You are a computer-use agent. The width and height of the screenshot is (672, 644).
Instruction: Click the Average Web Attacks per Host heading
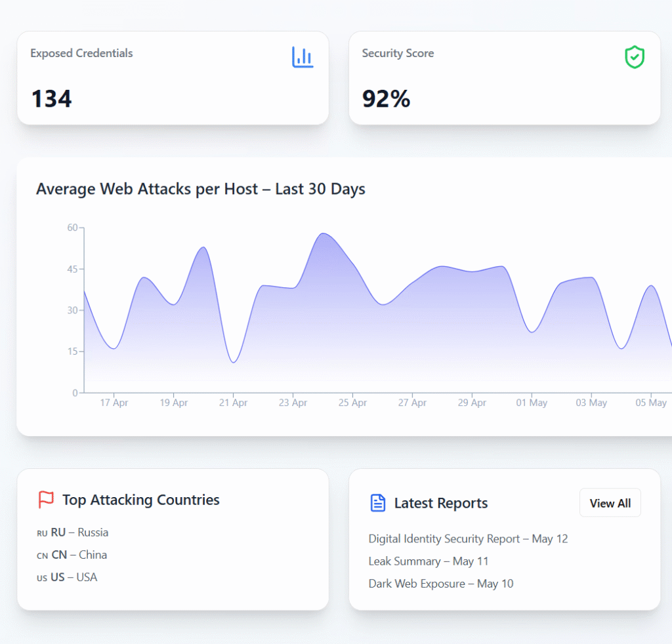tap(200, 189)
